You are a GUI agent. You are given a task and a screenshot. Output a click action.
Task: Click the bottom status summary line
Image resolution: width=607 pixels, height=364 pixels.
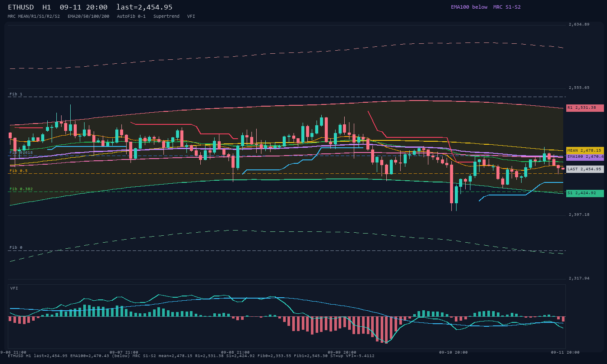(191, 356)
